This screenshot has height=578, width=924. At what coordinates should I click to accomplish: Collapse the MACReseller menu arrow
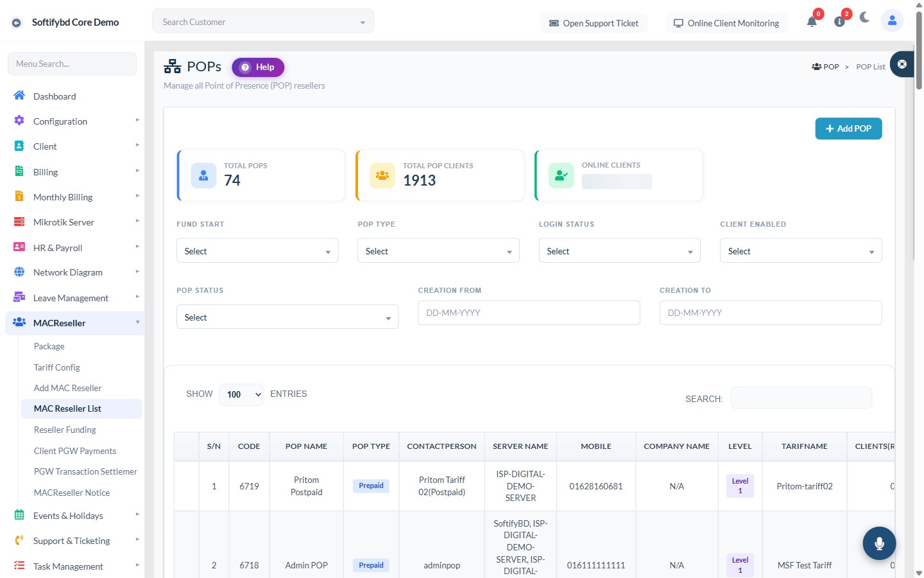coord(137,322)
